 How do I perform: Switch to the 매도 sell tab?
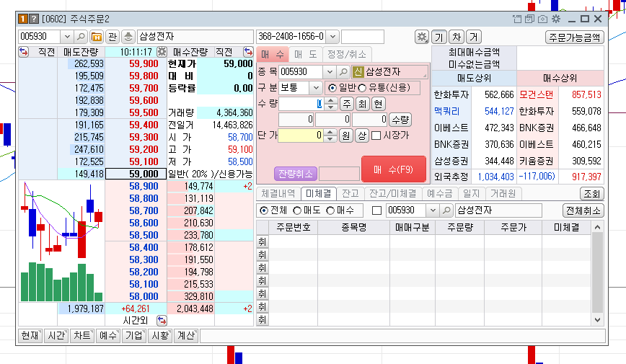(x=305, y=54)
